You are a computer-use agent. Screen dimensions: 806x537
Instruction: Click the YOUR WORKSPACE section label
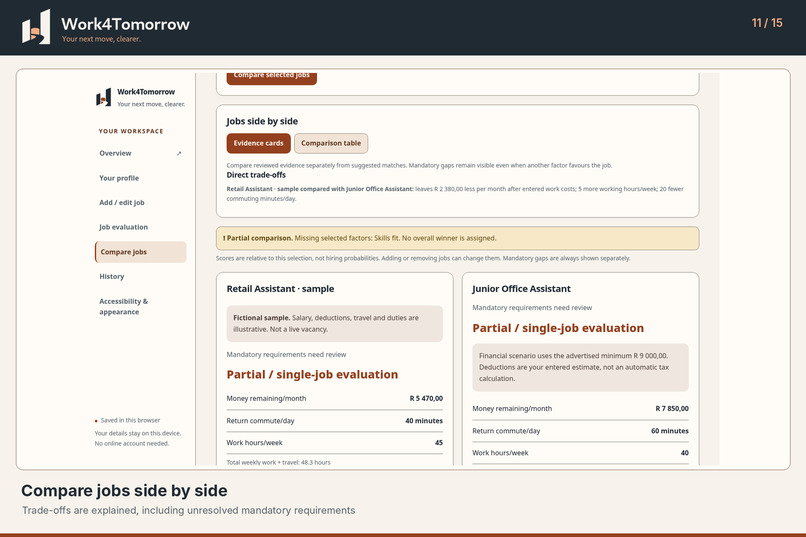(131, 131)
